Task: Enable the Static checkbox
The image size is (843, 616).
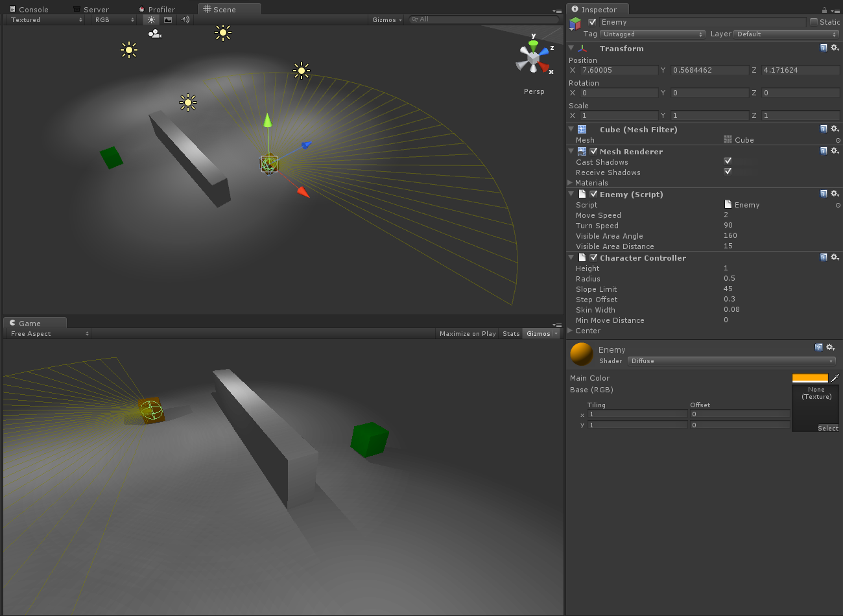Action: (x=814, y=22)
